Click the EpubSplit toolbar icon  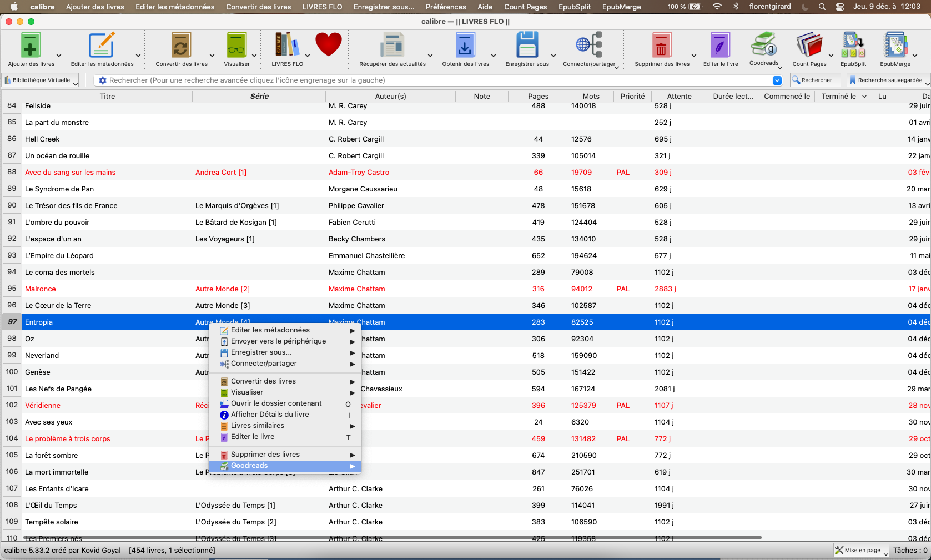coord(853,45)
